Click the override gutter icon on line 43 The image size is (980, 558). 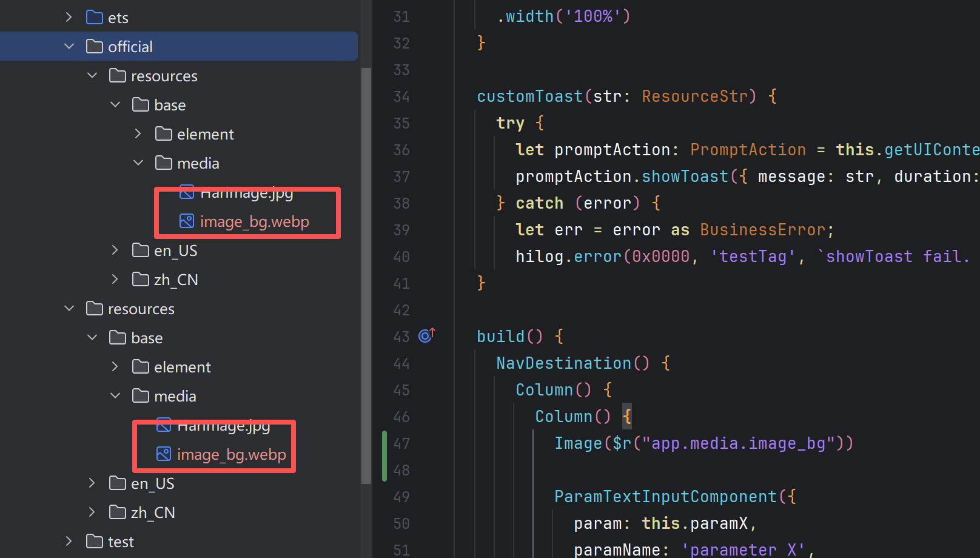click(427, 335)
